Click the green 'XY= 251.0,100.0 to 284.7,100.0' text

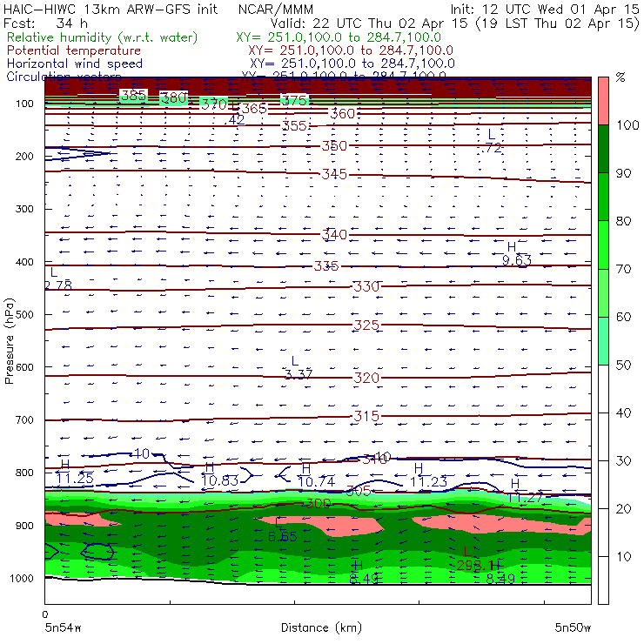(x=339, y=37)
